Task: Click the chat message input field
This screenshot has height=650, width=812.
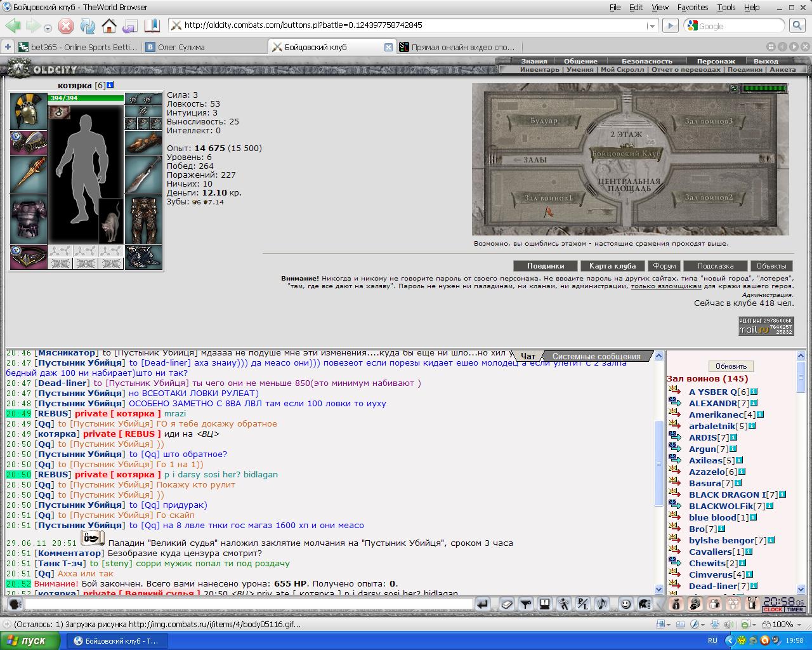Action: pos(248,604)
